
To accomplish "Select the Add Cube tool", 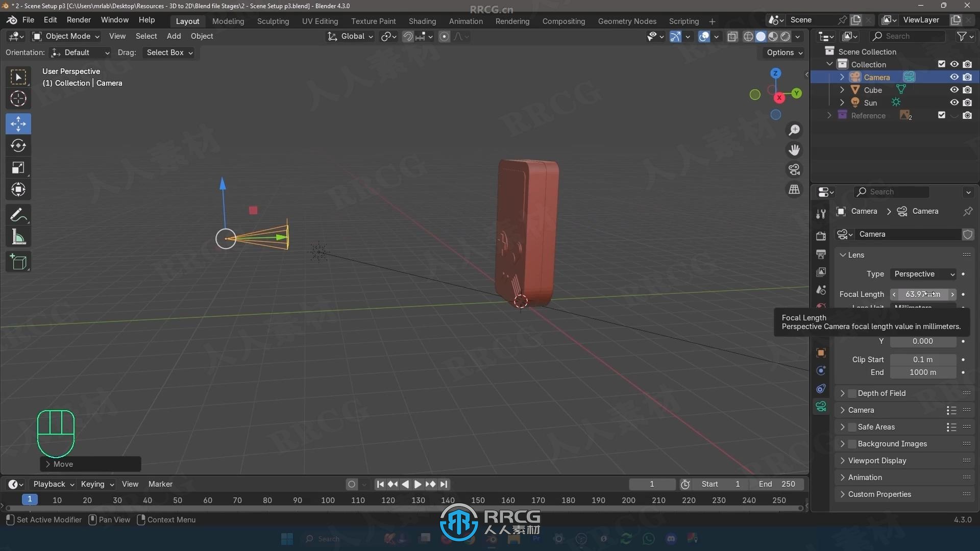I will (18, 262).
